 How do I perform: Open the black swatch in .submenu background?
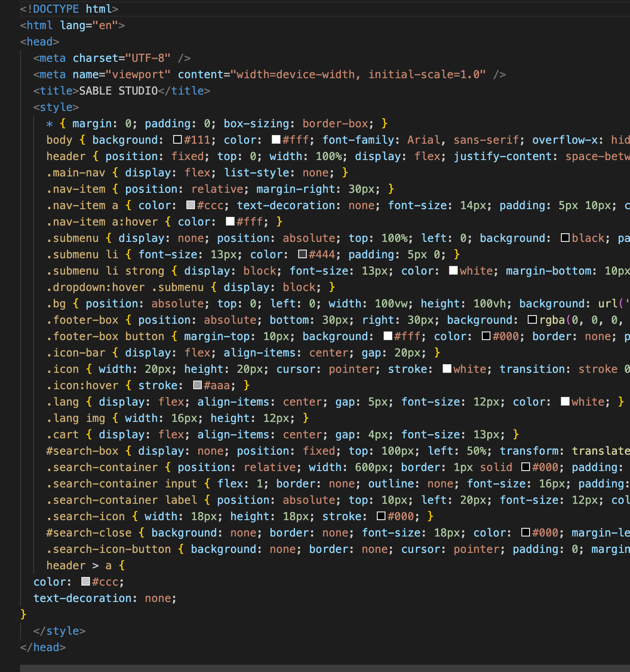tap(565, 238)
